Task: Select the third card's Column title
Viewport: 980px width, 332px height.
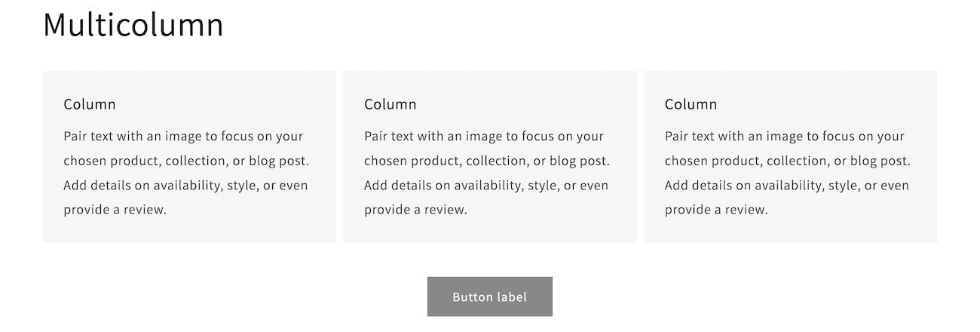Action: click(691, 104)
